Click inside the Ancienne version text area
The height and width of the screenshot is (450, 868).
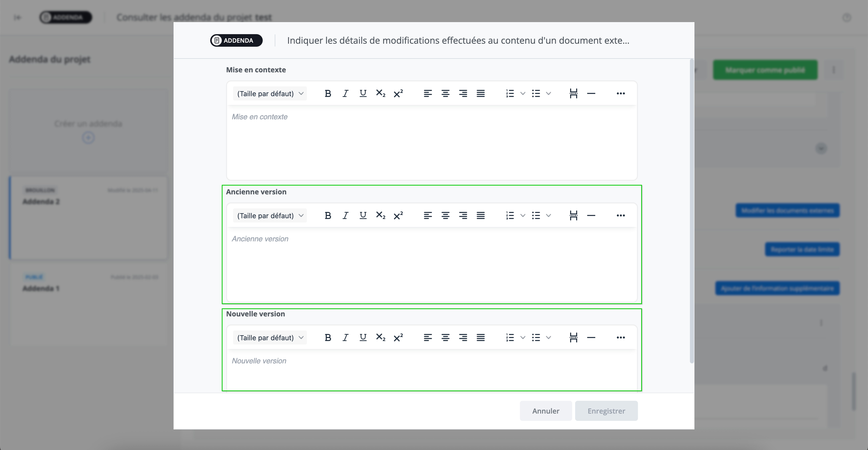pos(431,266)
